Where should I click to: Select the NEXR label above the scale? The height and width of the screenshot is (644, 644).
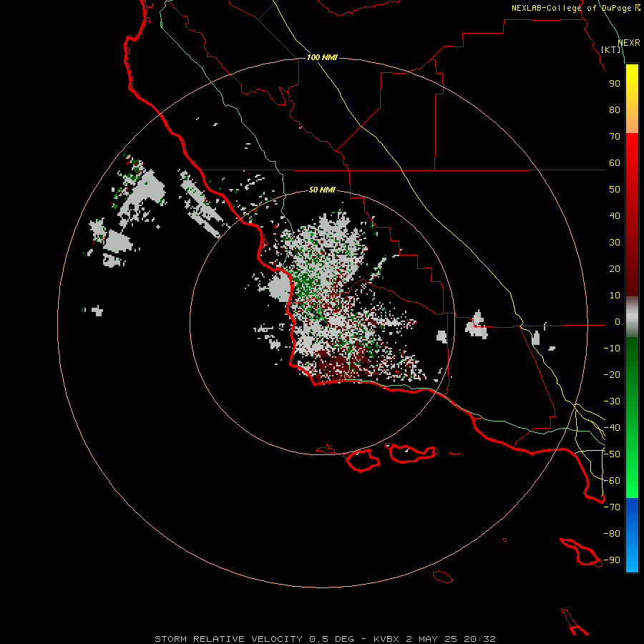tap(629, 43)
